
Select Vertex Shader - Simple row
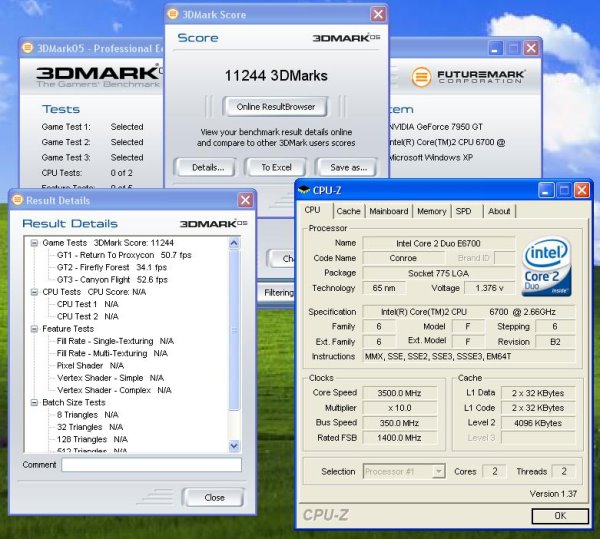pyautogui.click(x=110, y=378)
